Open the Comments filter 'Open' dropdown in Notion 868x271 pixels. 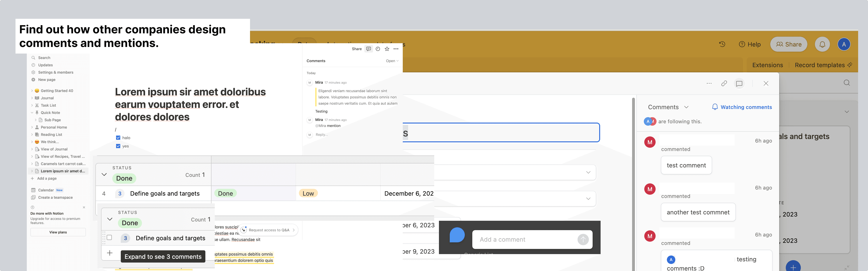click(392, 61)
